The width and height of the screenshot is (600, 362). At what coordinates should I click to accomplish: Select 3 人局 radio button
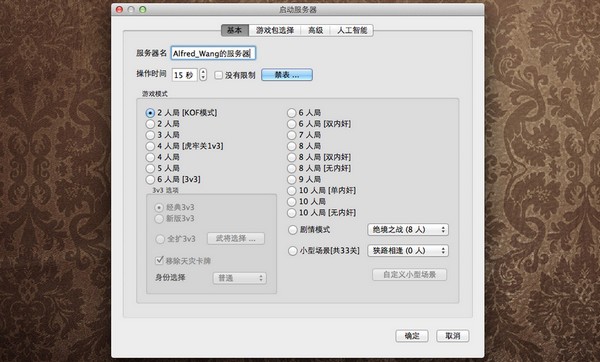150,135
